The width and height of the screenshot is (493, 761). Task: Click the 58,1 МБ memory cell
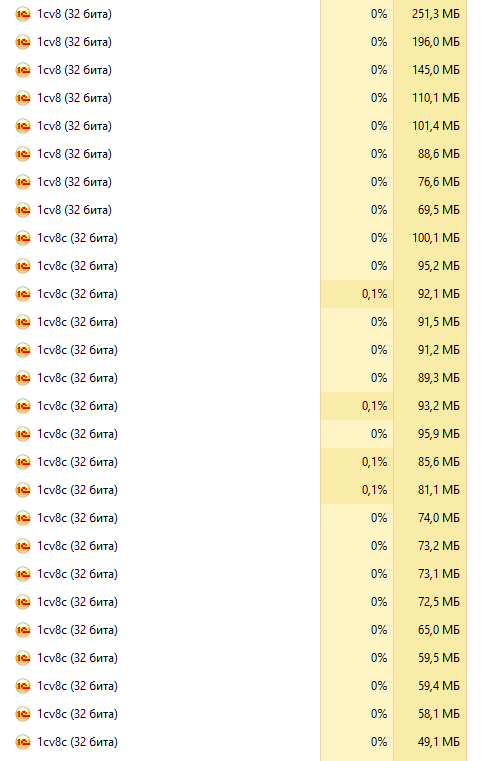click(x=430, y=714)
